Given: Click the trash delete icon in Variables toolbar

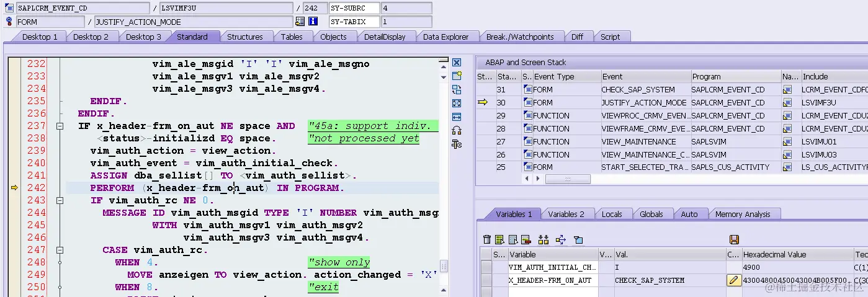Looking at the screenshot, I should click(487, 239).
